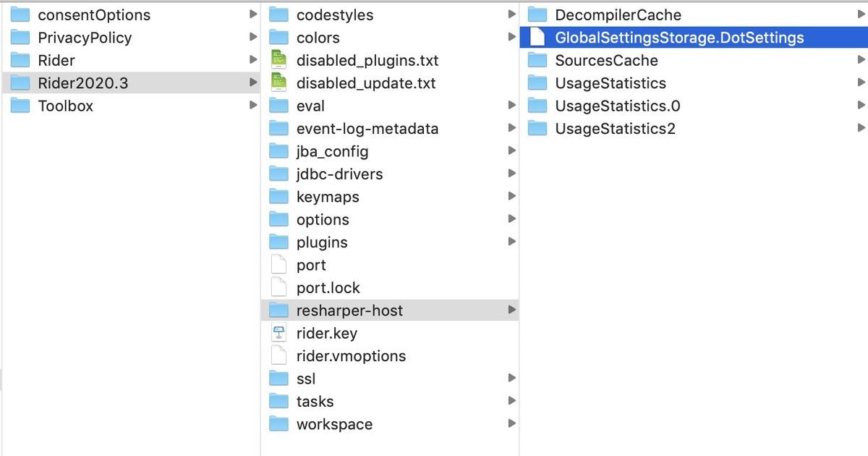Select the 'GlobalSettingsStorage.DotSettings' file name
Screen dimensions: 868x456
(x=679, y=38)
